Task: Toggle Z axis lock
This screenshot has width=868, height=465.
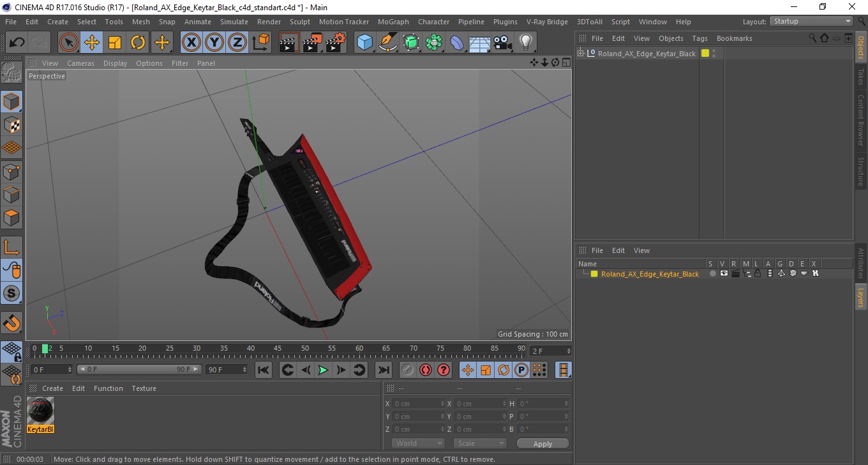Action: [x=237, y=43]
